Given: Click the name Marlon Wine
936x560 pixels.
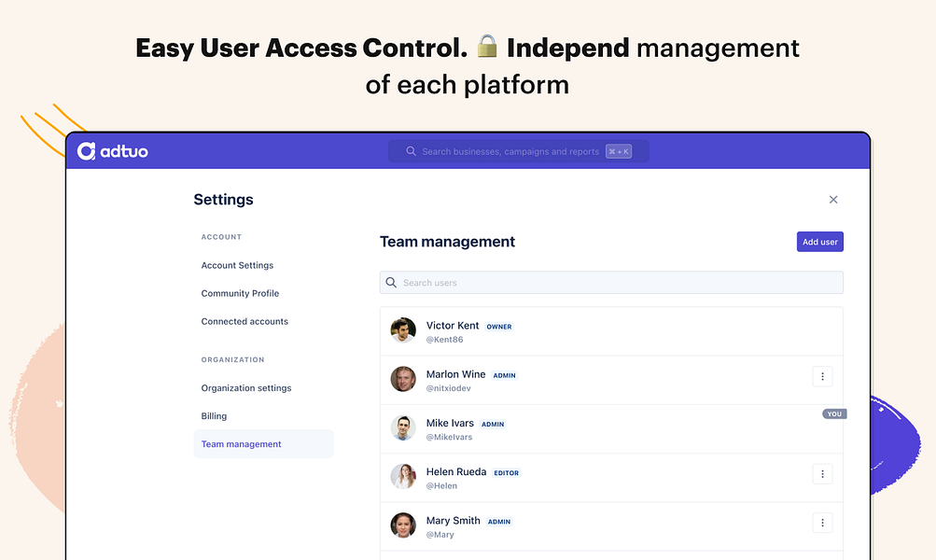Looking at the screenshot, I should pos(455,374).
